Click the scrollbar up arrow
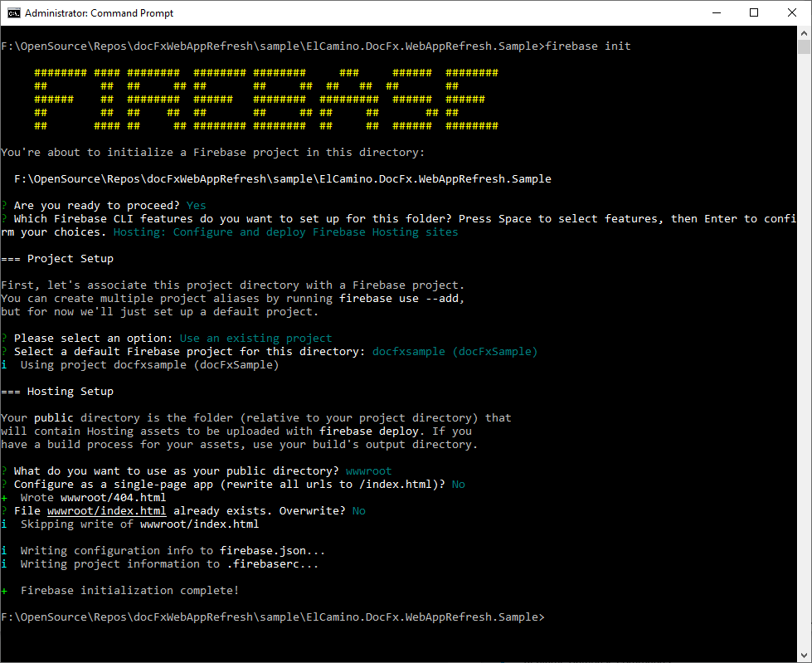This screenshot has width=812, height=663. pyautogui.click(x=804, y=34)
